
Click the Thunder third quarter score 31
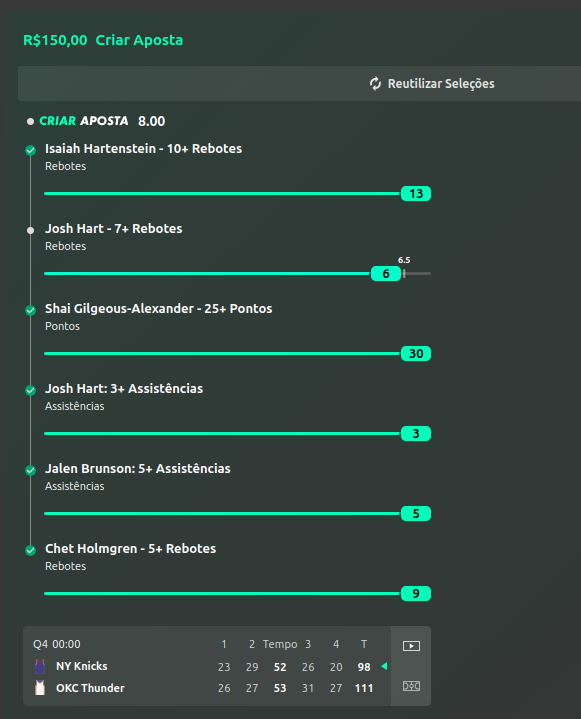308,688
